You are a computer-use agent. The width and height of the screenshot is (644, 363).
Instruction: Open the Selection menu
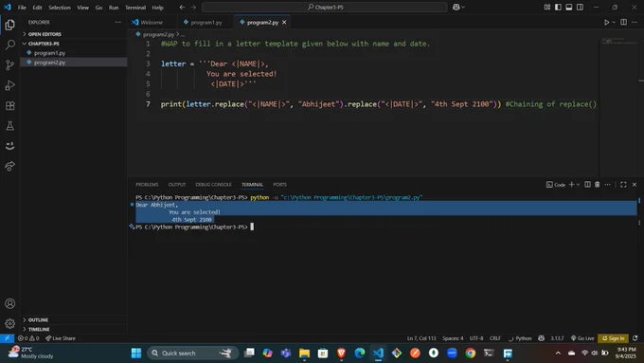point(60,8)
